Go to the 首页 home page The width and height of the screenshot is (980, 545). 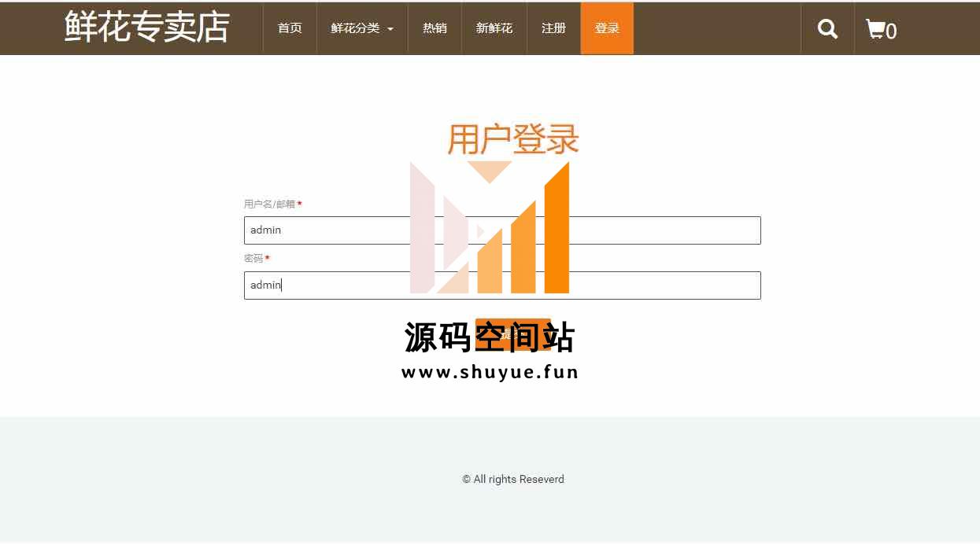[290, 28]
